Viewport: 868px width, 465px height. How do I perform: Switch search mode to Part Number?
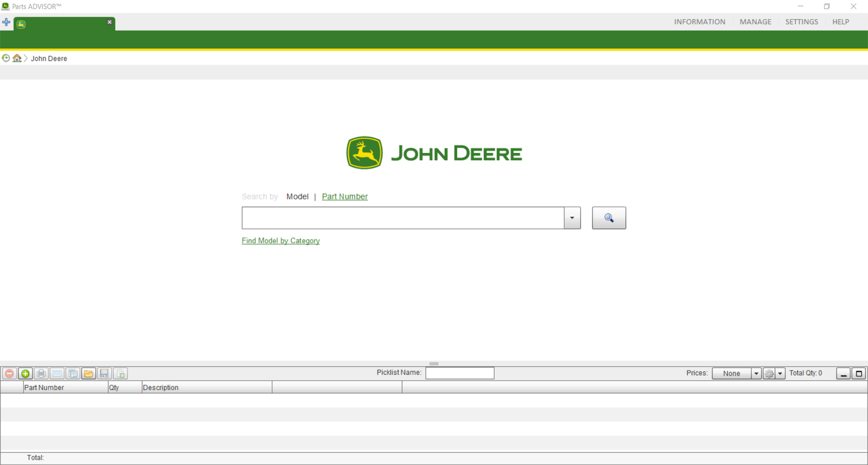click(x=344, y=196)
